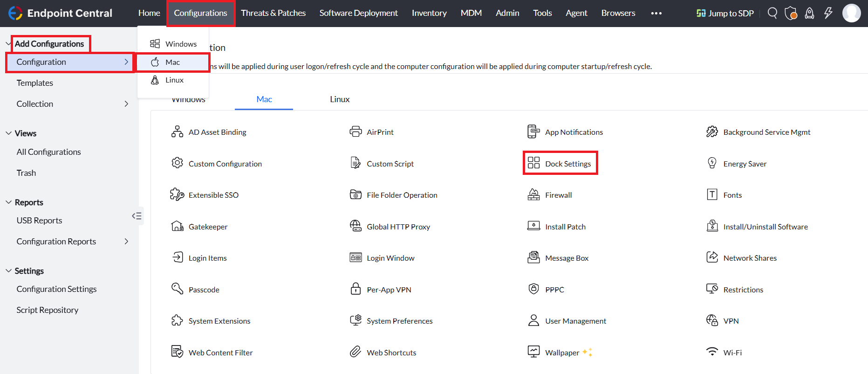Click the Gatekeeper house icon
Screen dimensions: 868x374
[x=177, y=227]
